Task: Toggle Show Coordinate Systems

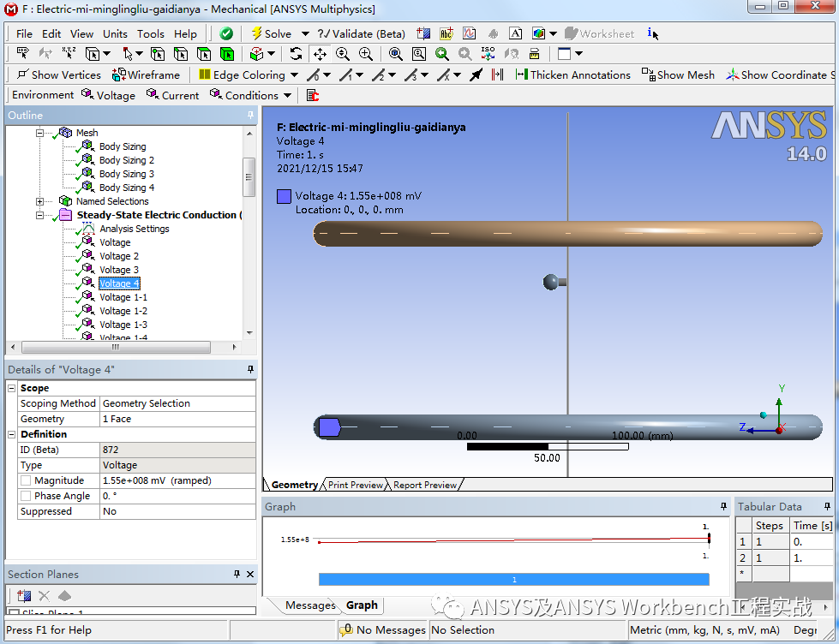Action: pyautogui.click(x=781, y=75)
